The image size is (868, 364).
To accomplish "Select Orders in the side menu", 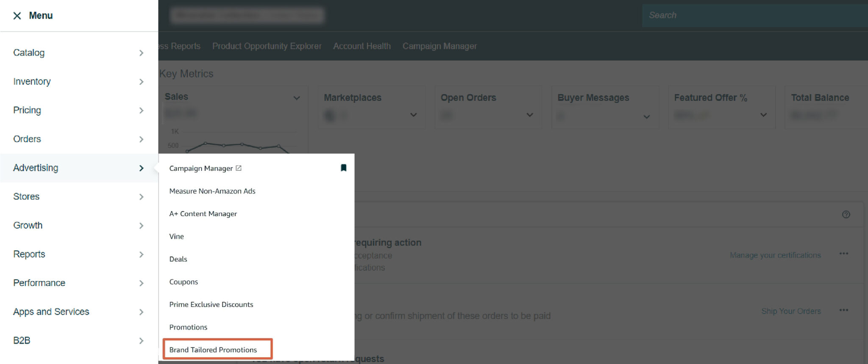I will [x=27, y=139].
